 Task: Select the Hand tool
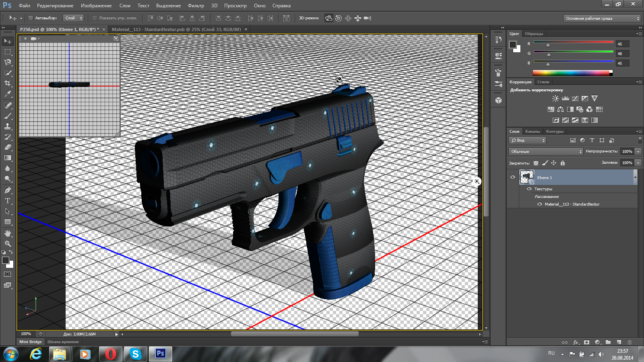click(8, 233)
